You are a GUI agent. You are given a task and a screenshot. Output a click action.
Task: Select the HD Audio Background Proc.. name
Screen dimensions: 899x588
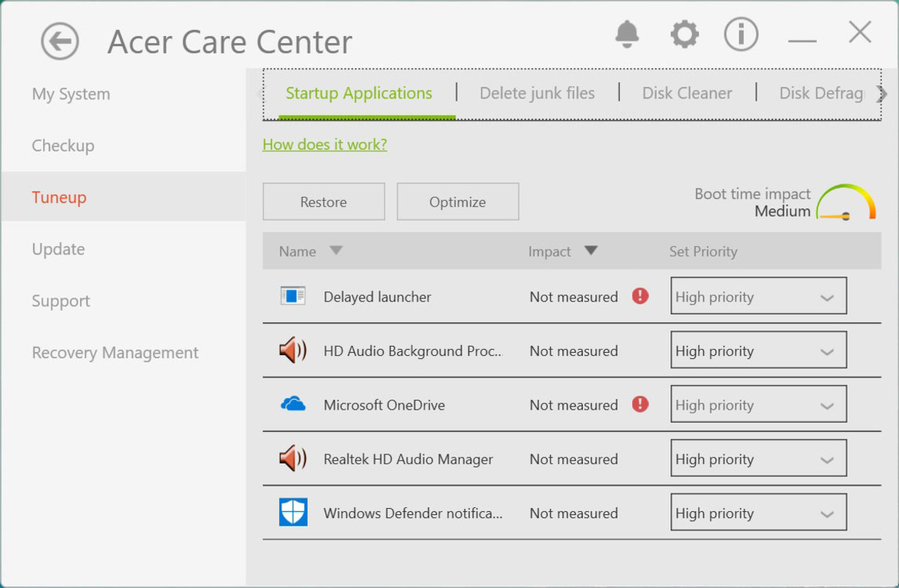413,350
